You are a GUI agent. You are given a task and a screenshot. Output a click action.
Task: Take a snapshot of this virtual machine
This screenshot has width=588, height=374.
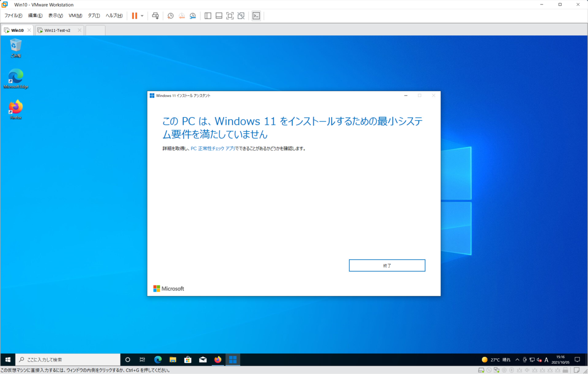[x=171, y=16]
